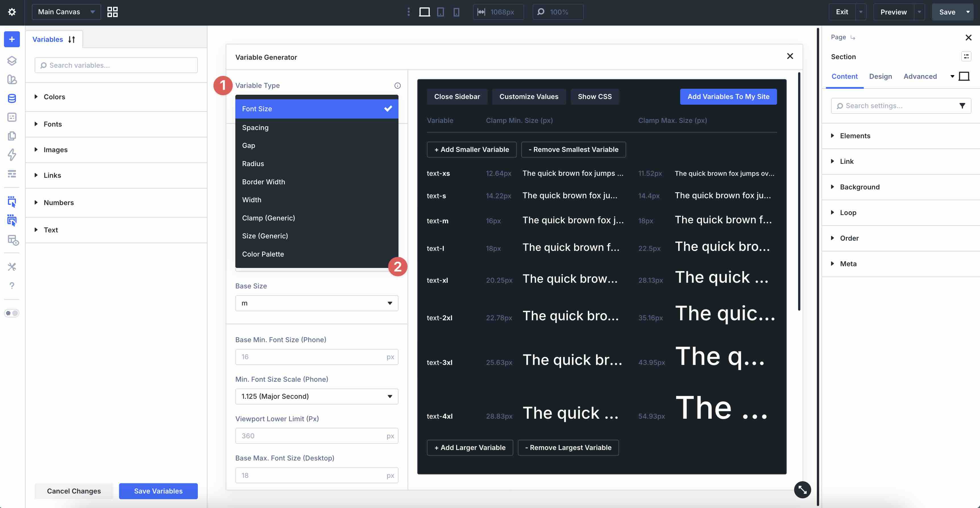
Task: Expand the Background settings group
Action: (x=859, y=187)
